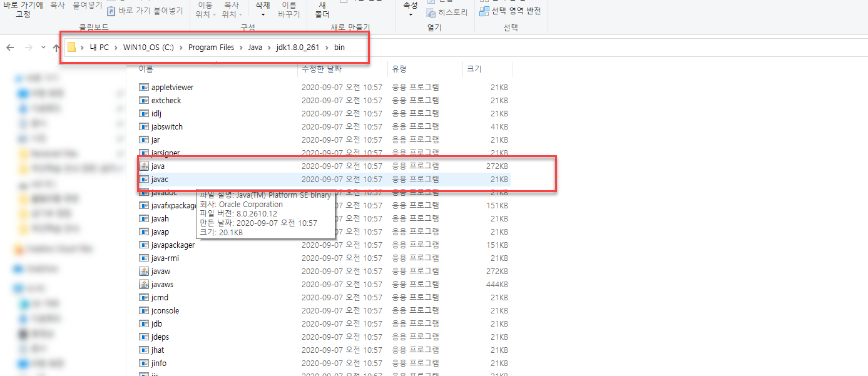The width and height of the screenshot is (868, 376).
Task: Click the java-rmi file icon
Action: pos(144,258)
